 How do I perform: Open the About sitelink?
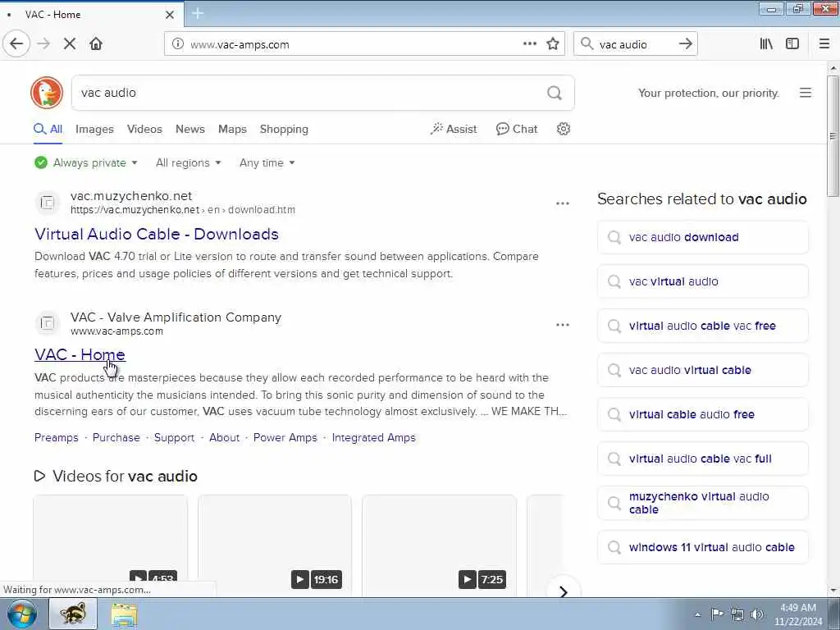(224, 438)
